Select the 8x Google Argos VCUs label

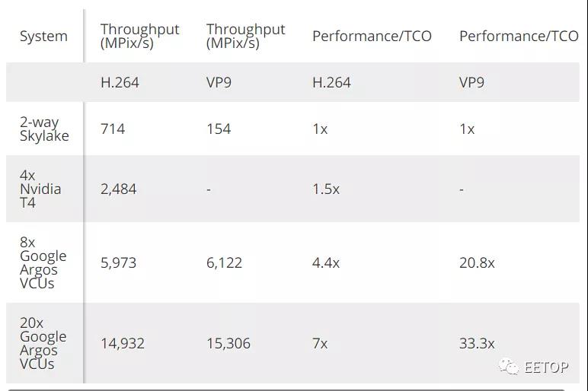43,262
